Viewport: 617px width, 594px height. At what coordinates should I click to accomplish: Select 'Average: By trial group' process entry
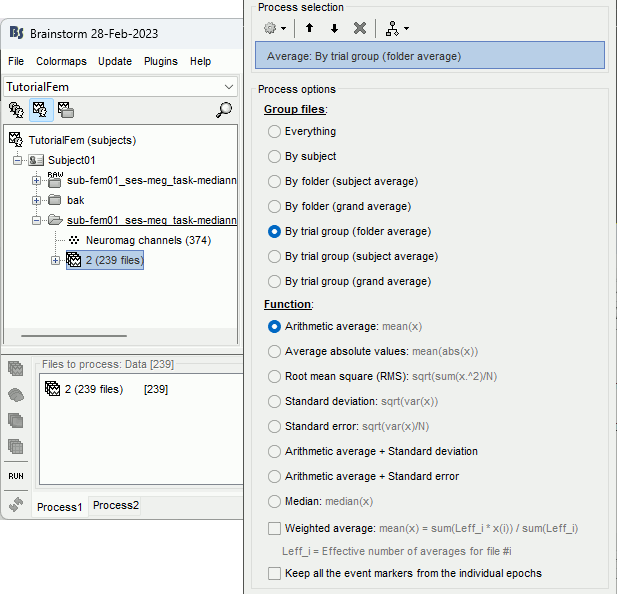(x=430, y=56)
